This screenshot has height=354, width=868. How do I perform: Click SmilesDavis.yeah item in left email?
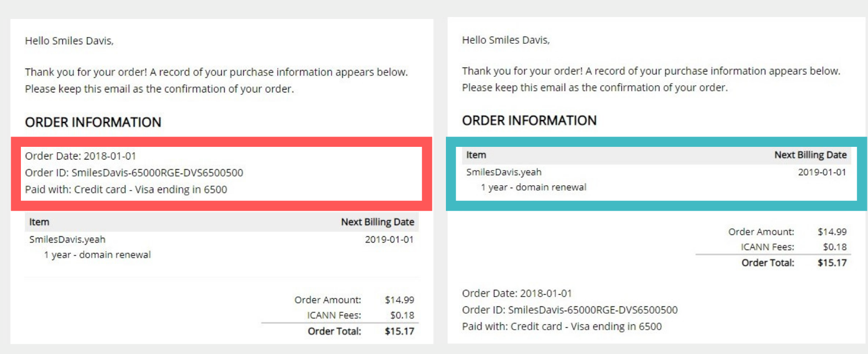click(x=67, y=239)
